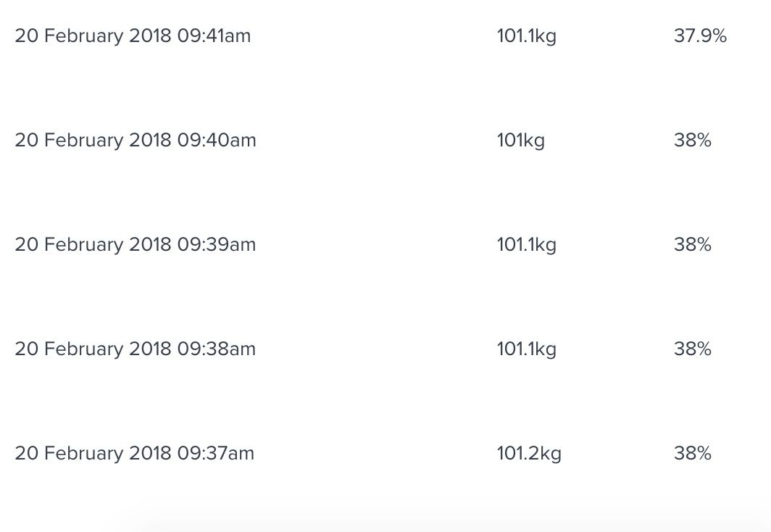Click the 101.2kg weight reading

pos(528,454)
